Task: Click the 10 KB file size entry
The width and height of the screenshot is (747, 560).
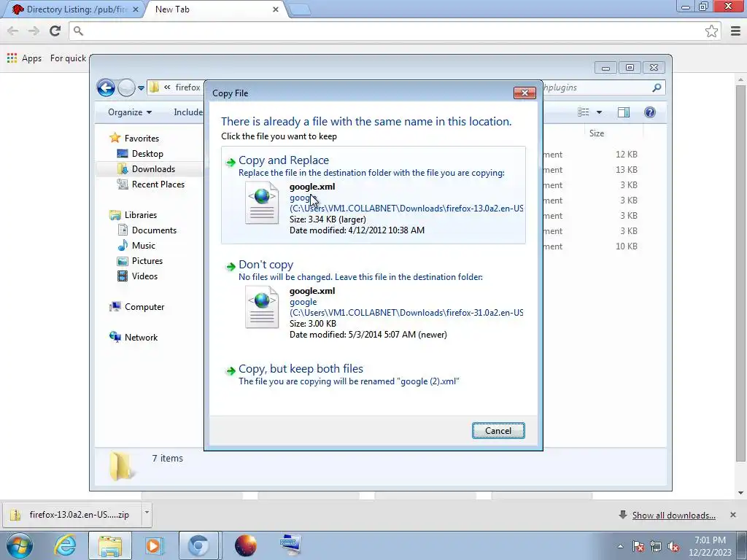Action: [x=626, y=246]
